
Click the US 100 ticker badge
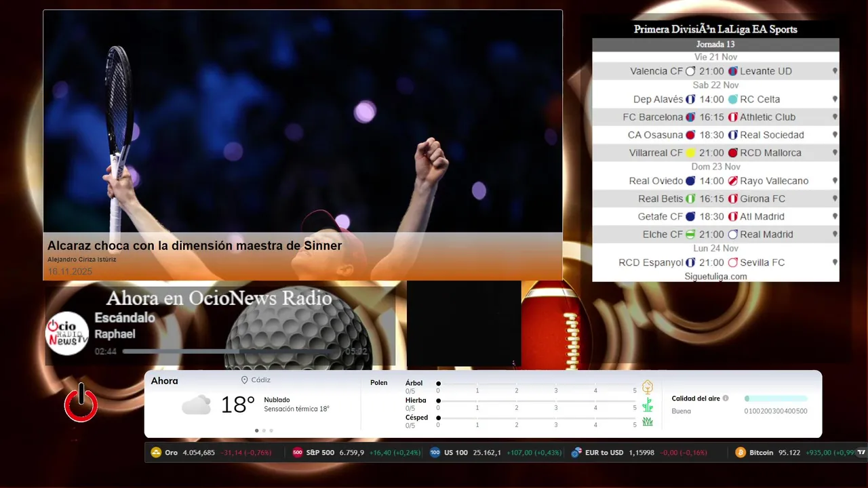(x=435, y=453)
